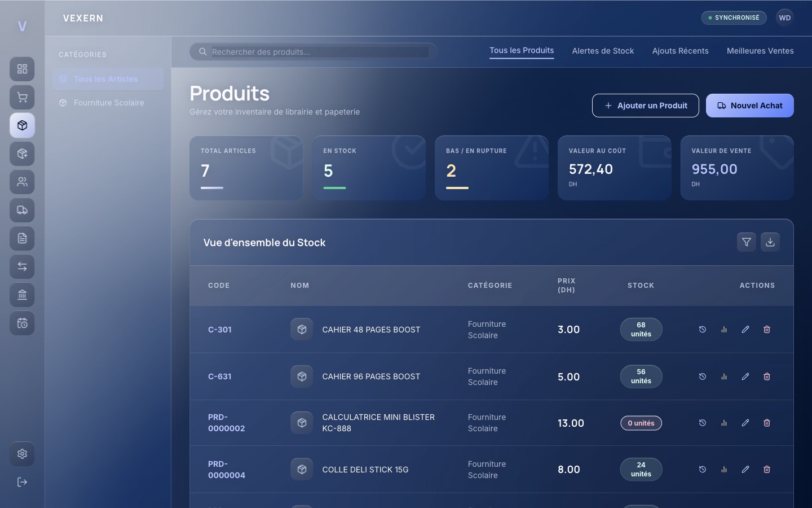812x508 pixels.
Task: Switch to Tous les Produits tab
Action: (x=522, y=51)
